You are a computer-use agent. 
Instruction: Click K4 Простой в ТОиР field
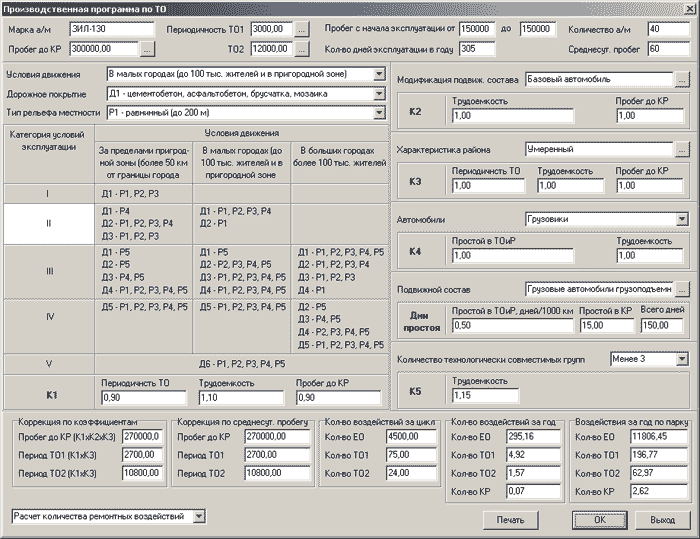coord(513,256)
